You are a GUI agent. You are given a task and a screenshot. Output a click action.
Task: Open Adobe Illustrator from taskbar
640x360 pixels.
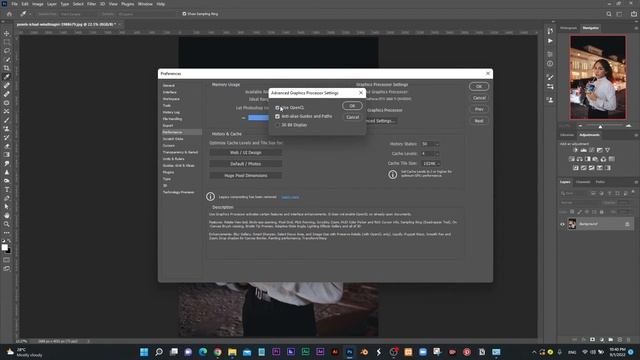point(335,352)
